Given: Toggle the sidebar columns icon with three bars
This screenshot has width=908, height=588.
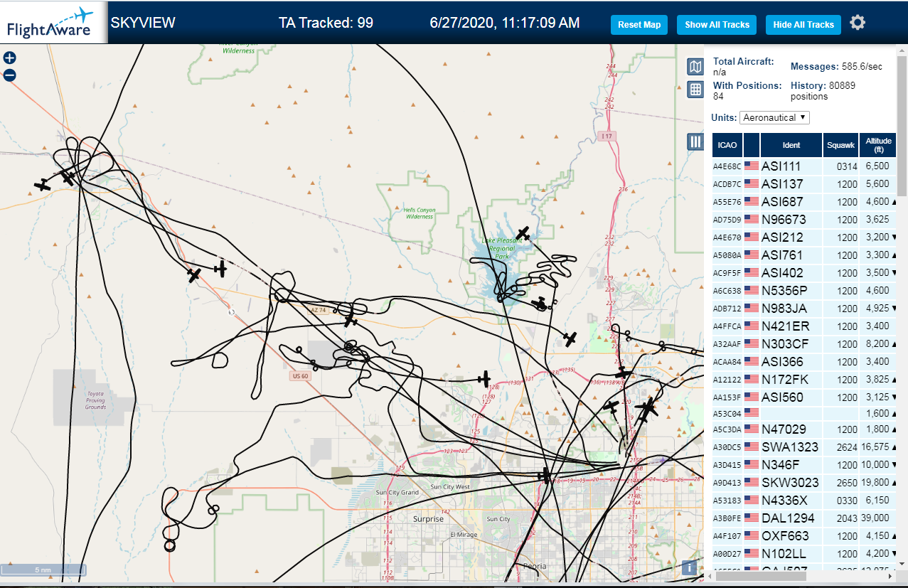Looking at the screenshot, I should click(696, 141).
